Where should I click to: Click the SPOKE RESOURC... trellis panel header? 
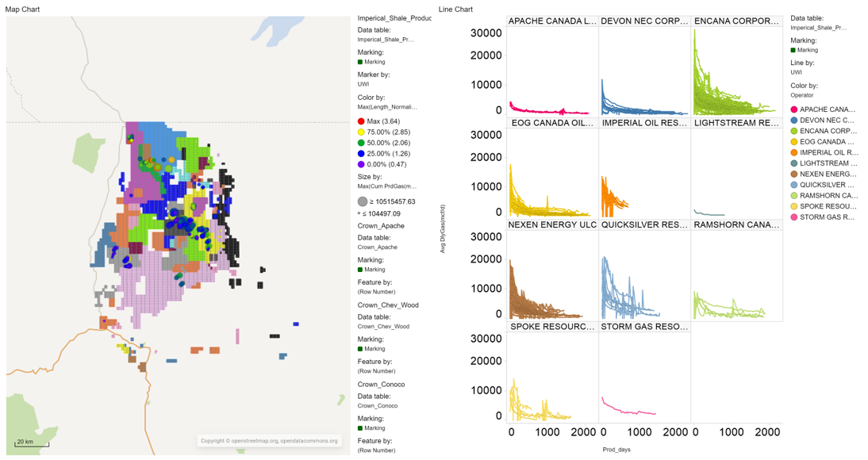click(552, 327)
